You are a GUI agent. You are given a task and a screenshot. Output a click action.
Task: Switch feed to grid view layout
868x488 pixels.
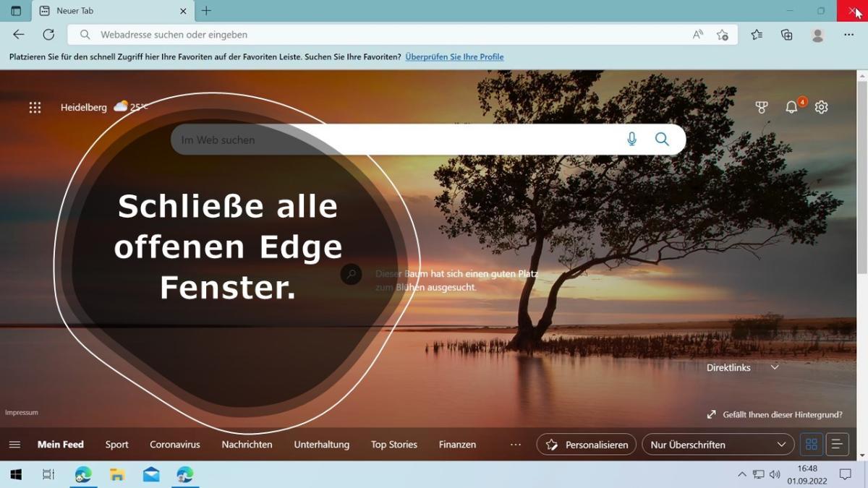tap(811, 445)
